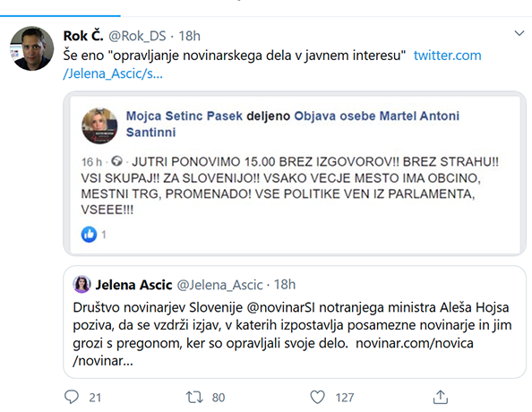Screen dimensions: 532x412
Task: Open the share tweet upload icon
Action: (x=441, y=397)
